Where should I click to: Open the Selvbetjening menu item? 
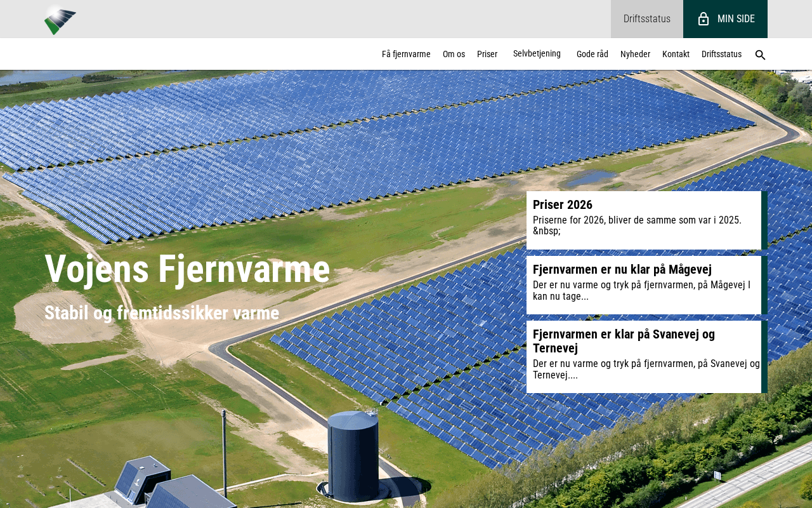pyautogui.click(x=537, y=53)
